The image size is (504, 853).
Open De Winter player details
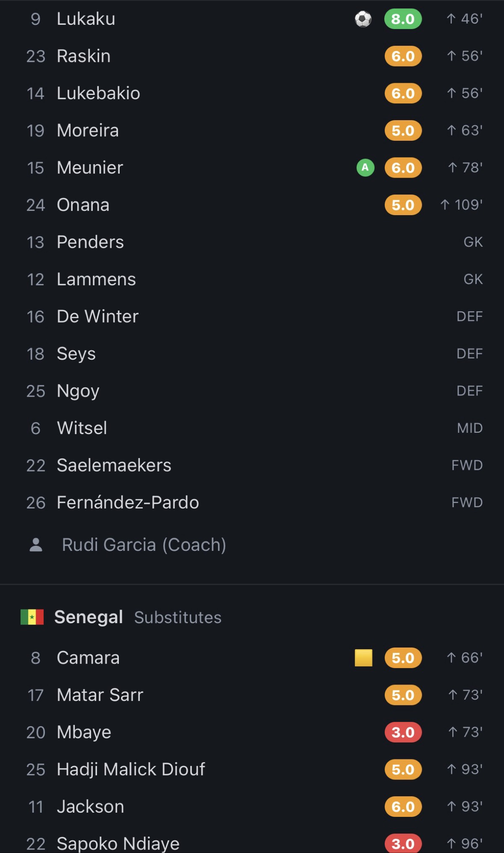pyautogui.click(x=252, y=316)
